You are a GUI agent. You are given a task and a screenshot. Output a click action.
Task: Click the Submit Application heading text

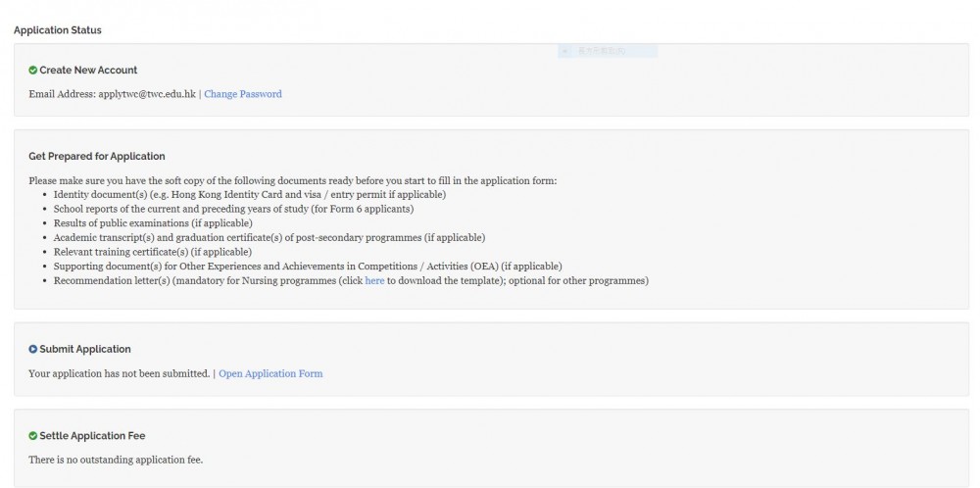click(85, 349)
